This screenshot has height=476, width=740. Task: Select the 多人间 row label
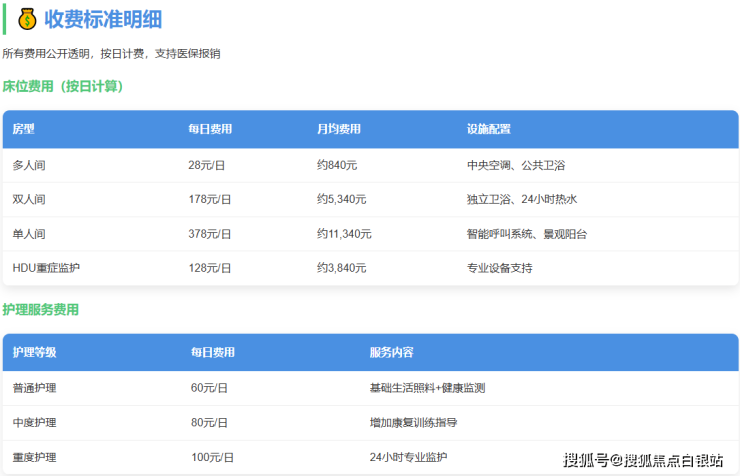coord(29,165)
